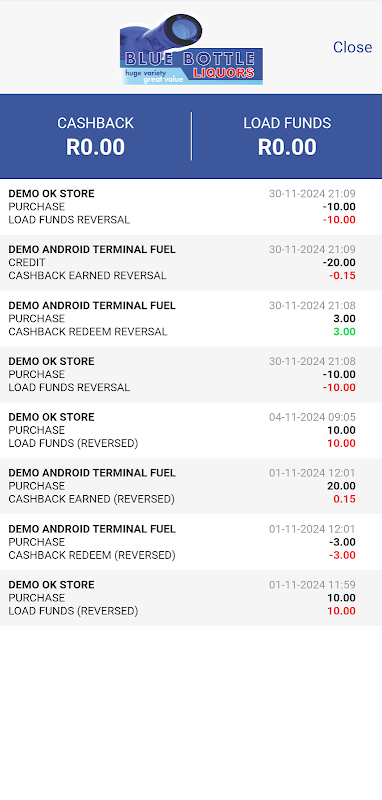
Task: Open the CASHBACK EARNED REVERSAL transaction
Action: point(191,263)
